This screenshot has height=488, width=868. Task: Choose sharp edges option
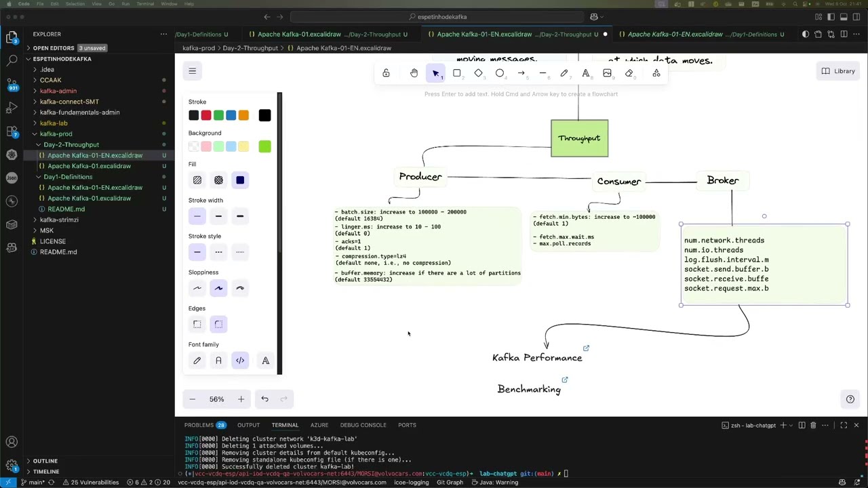[x=197, y=325]
